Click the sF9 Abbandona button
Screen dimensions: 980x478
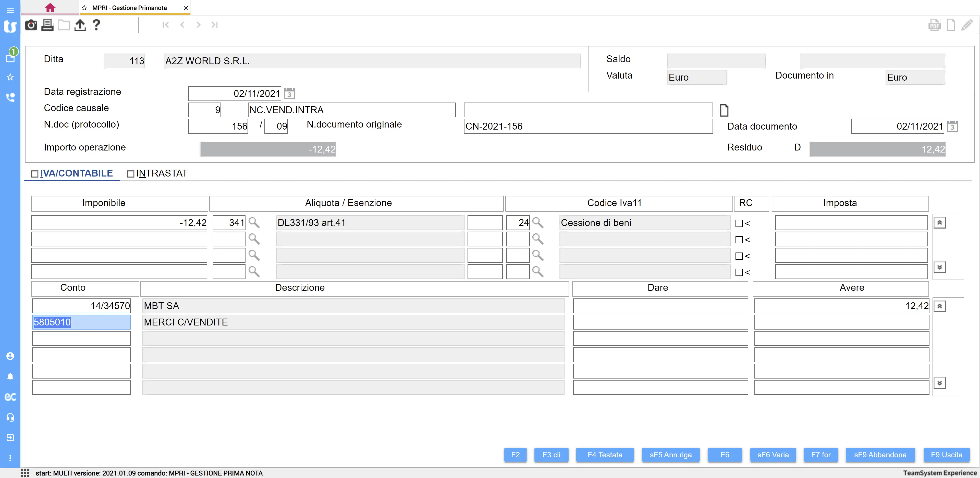pos(880,455)
